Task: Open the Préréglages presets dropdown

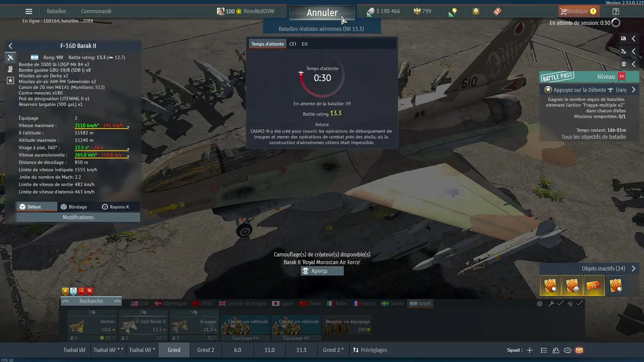Action: pos(370,350)
